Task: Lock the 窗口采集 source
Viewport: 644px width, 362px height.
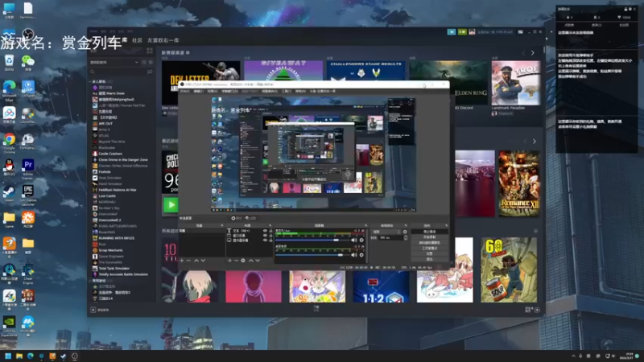Action: [270, 236]
